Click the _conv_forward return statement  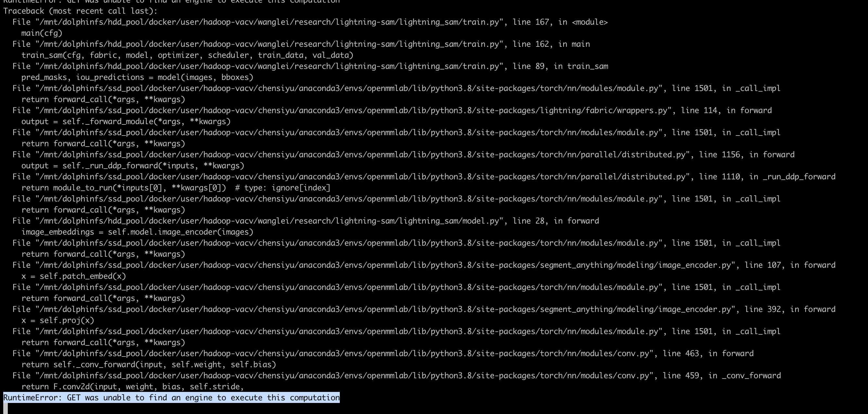tap(148, 364)
